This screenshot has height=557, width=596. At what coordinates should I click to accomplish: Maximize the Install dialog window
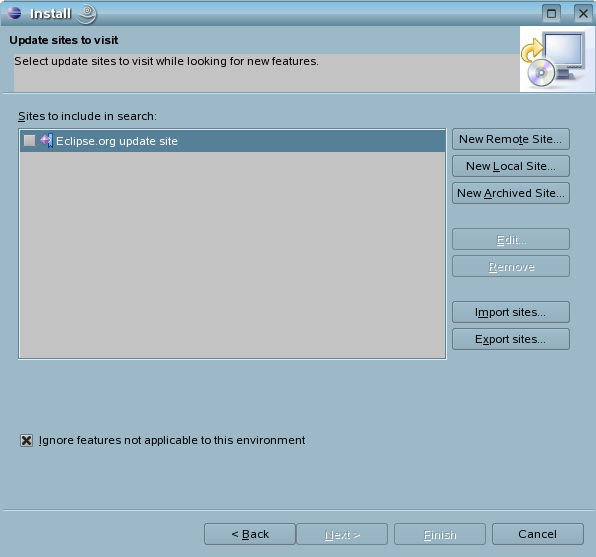(x=551, y=14)
